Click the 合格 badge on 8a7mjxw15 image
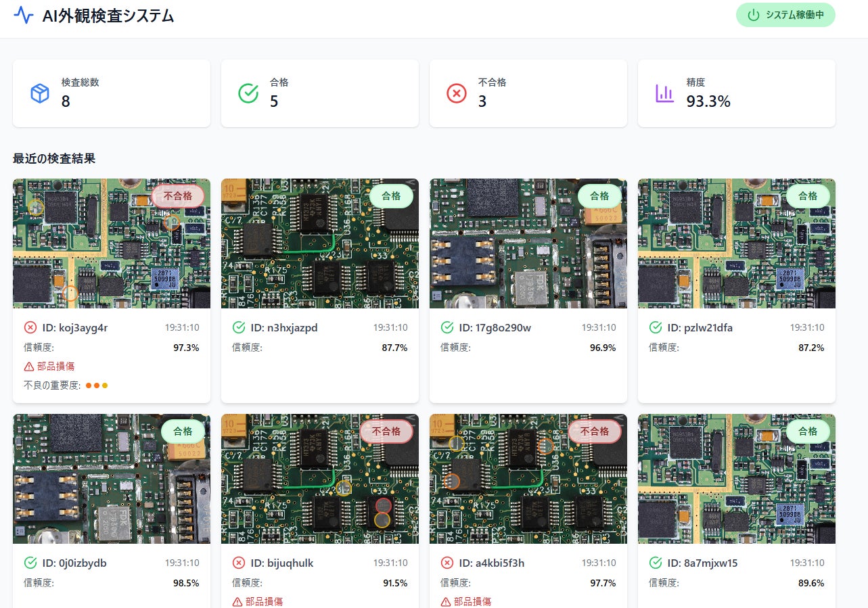Image resolution: width=868 pixels, height=608 pixels. [808, 431]
